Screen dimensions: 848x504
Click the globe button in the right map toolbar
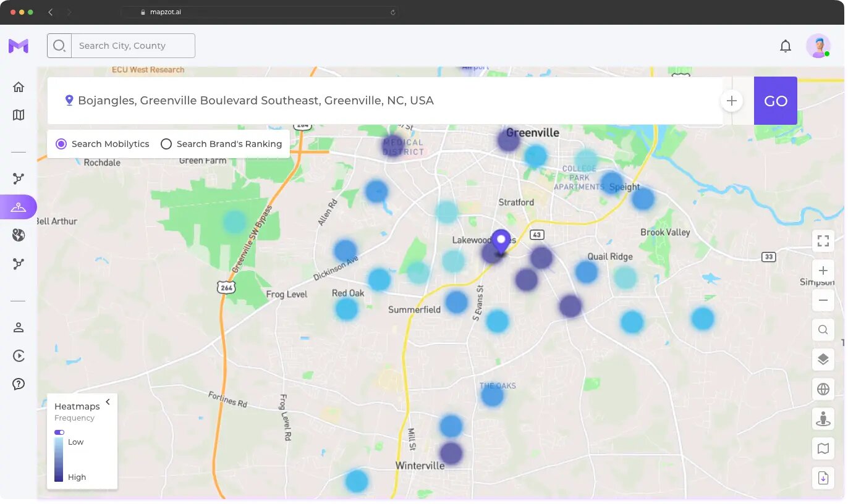pyautogui.click(x=823, y=389)
